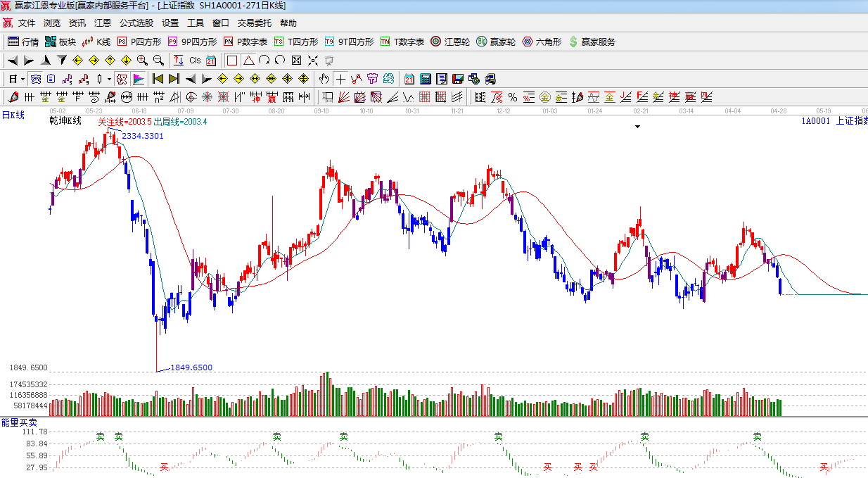868x478 pixels.
Task: Click the black triangle marker above chart
Action: pos(638,127)
